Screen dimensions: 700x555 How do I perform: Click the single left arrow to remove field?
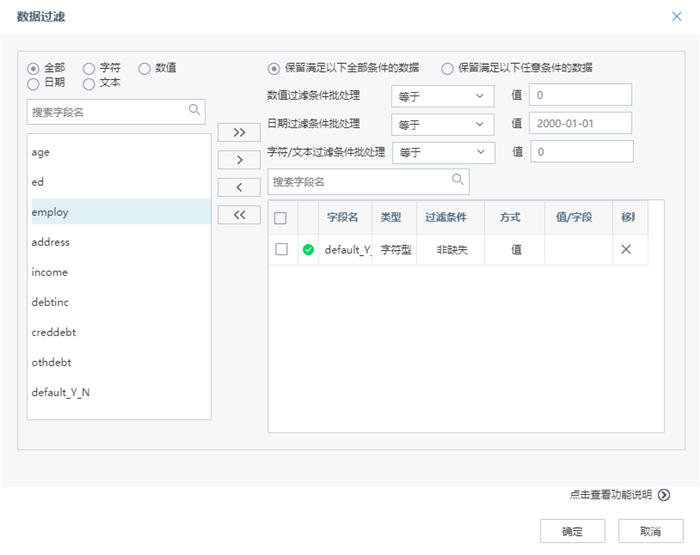(239, 187)
